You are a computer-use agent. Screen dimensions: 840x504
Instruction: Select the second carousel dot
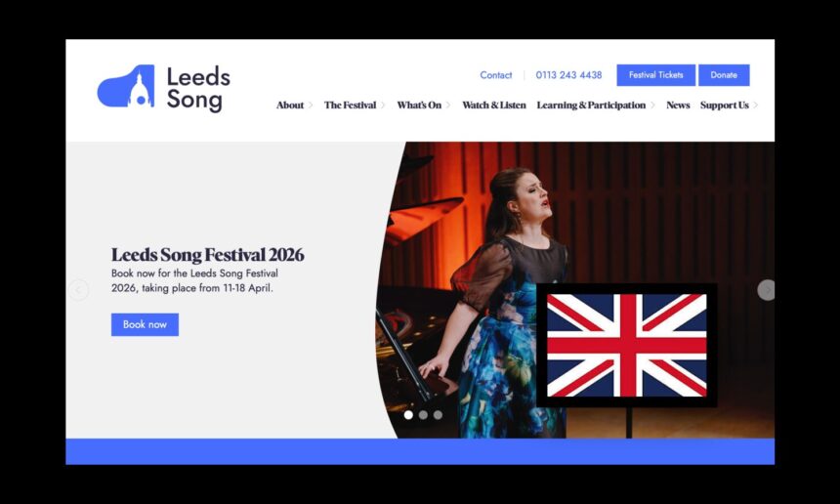[x=423, y=414]
